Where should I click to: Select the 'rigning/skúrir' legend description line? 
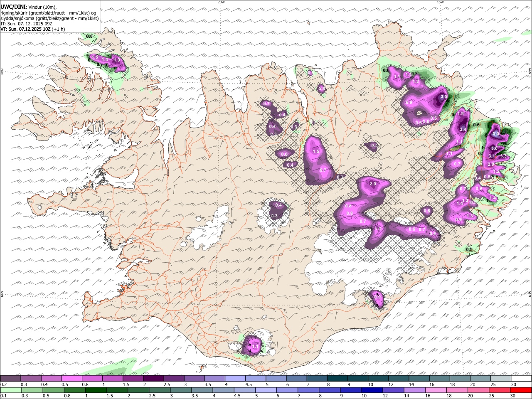49,13
